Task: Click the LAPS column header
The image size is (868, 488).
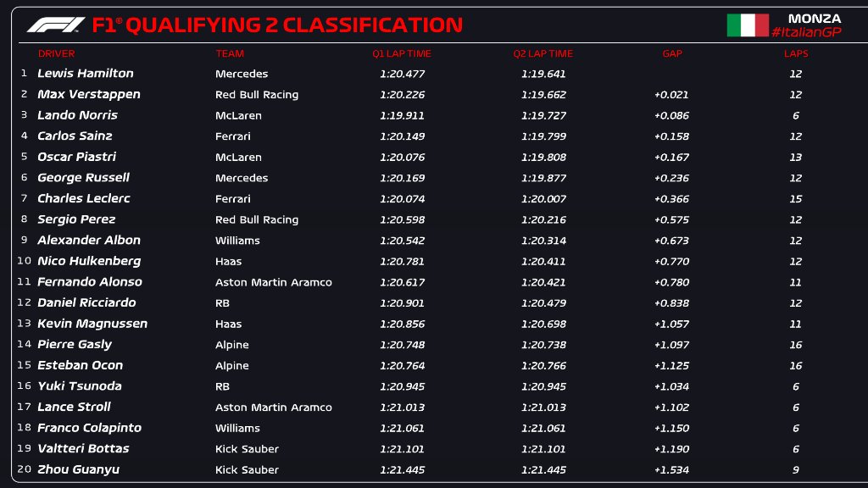Action: 796,53
